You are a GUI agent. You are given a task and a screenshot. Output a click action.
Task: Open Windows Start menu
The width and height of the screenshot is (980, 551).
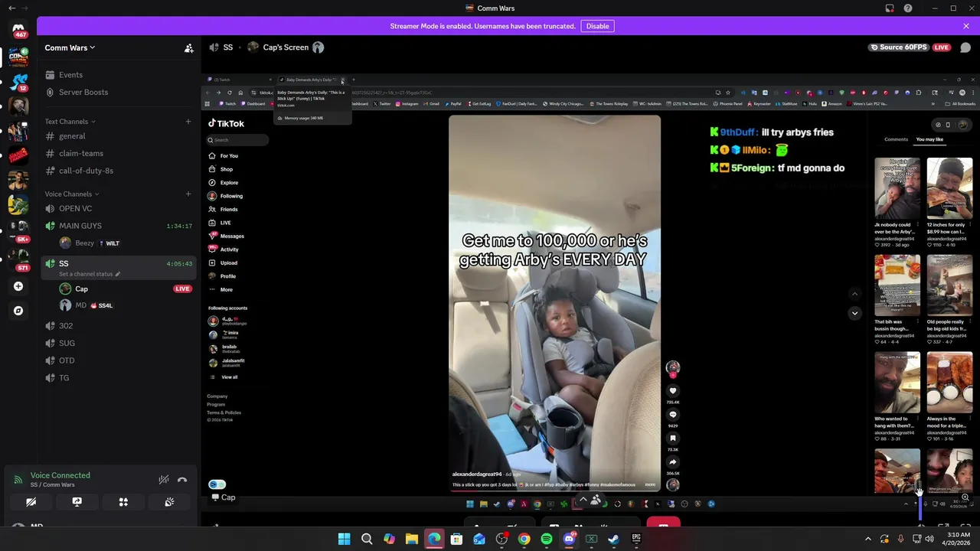pos(344,539)
